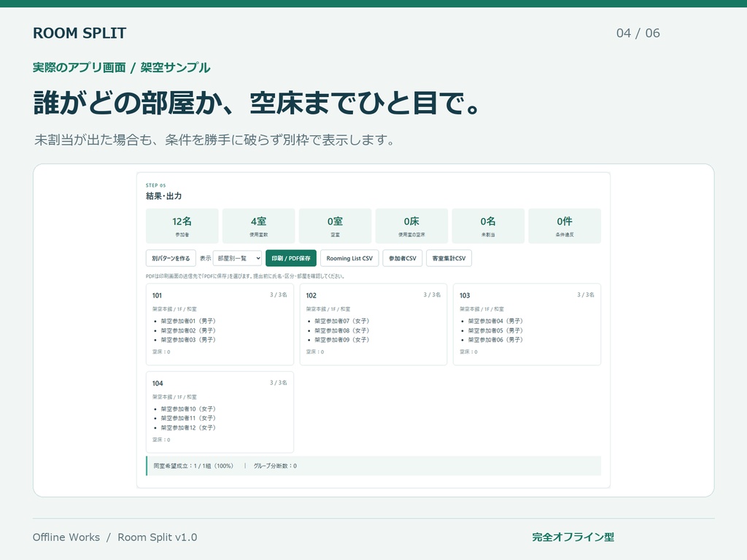Screen dimensions: 747x560
Task: Click the 別パターンを作る button
Action: pos(171,258)
